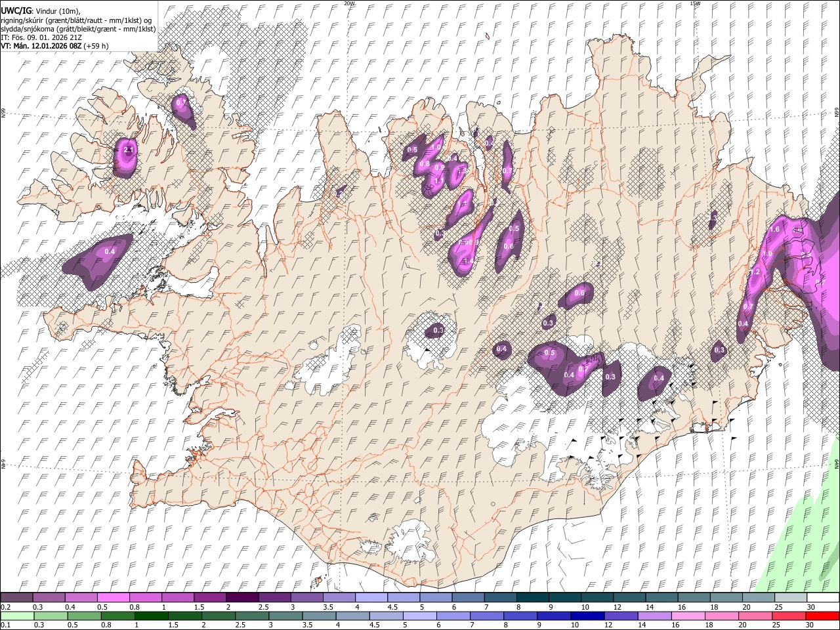Image resolution: width=840 pixels, height=630 pixels.
Task: Select lower legend swatch between 10 and 12
Action: [x=587, y=616]
